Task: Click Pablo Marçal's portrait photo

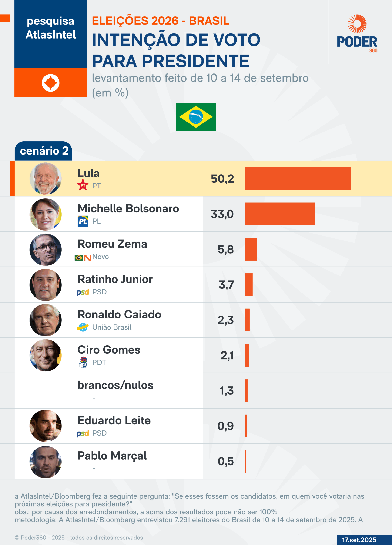Action: point(46,462)
